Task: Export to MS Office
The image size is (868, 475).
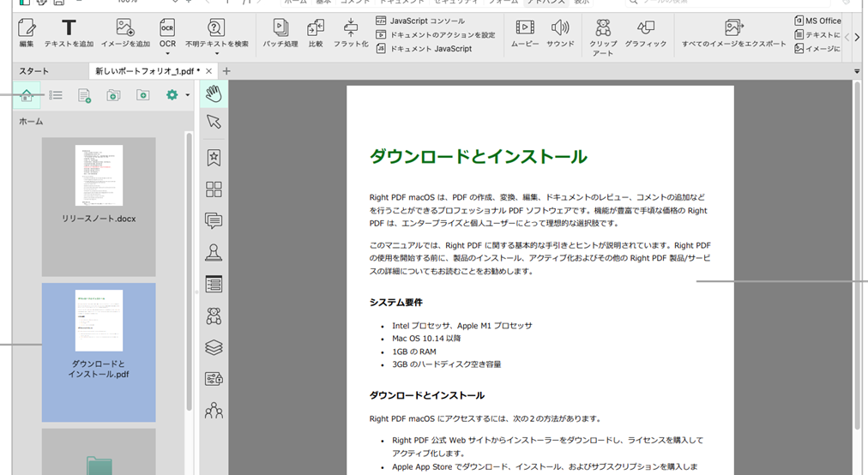Action: pos(817,21)
